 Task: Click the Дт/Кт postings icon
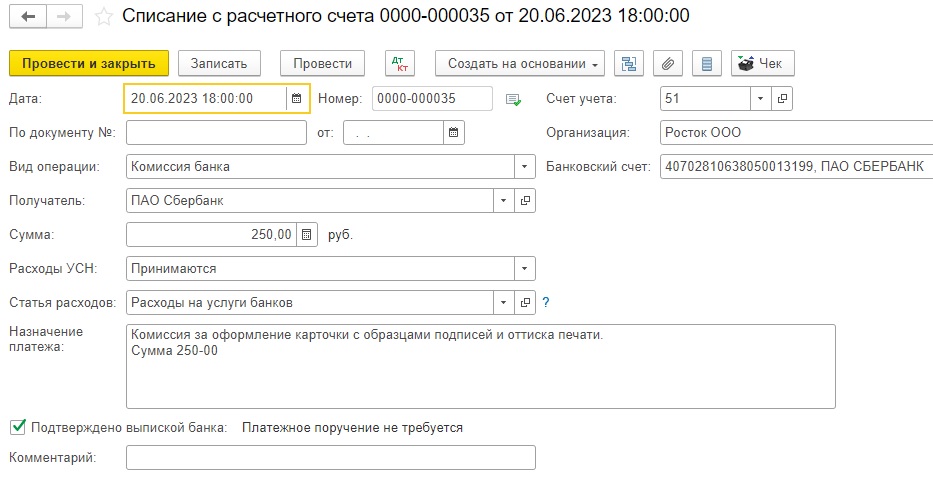click(x=400, y=64)
